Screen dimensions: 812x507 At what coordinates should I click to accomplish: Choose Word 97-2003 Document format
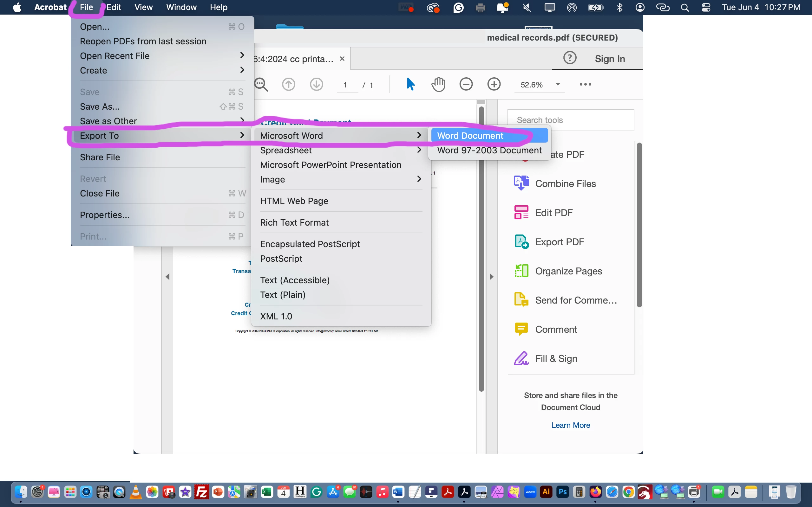[x=489, y=150]
